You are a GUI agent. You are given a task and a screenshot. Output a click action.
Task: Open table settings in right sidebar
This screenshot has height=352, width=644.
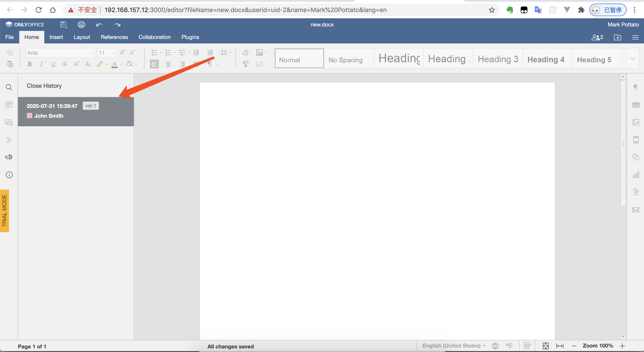tap(635, 105)
